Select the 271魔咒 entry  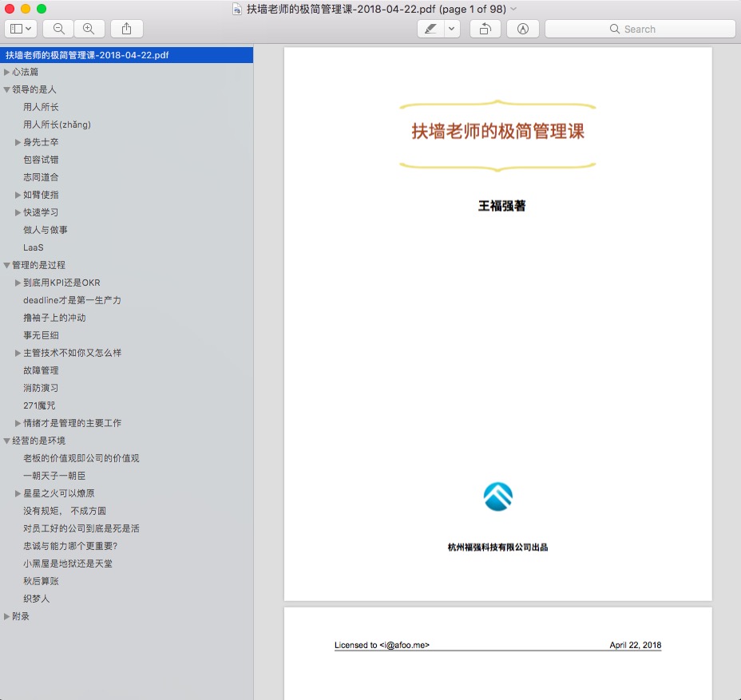tap(39, 405)
